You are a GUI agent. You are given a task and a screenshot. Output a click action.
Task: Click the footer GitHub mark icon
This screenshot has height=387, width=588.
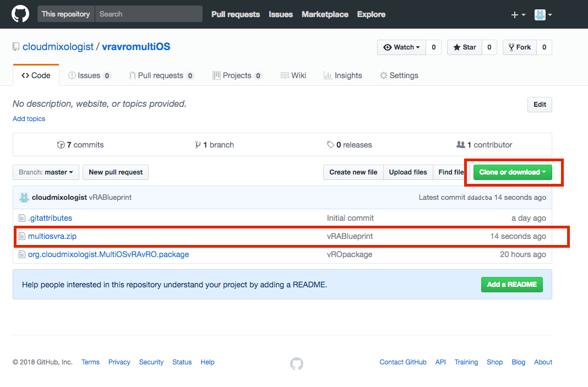click(x=297, y=363)
